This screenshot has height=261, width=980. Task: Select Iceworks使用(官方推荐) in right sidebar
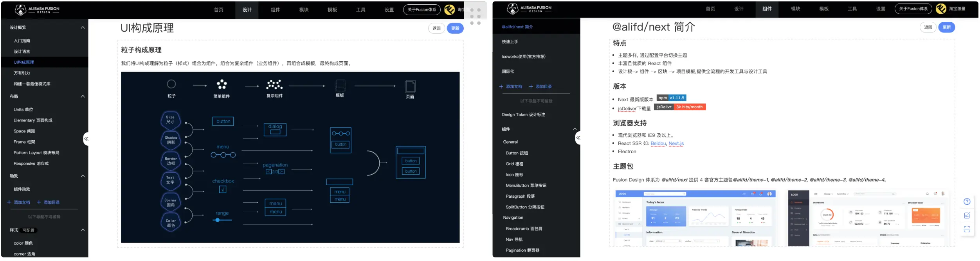[x=524, y=57]
